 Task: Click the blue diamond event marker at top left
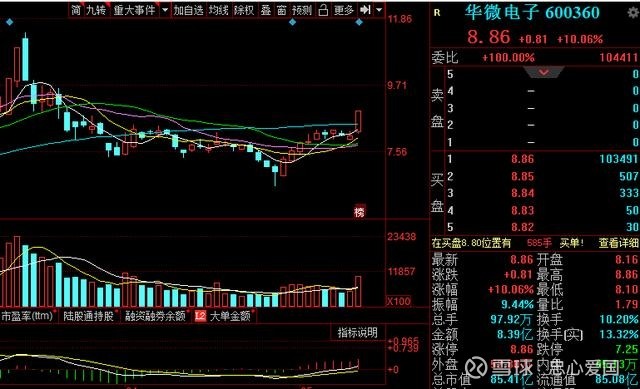[x=10, y=22]
